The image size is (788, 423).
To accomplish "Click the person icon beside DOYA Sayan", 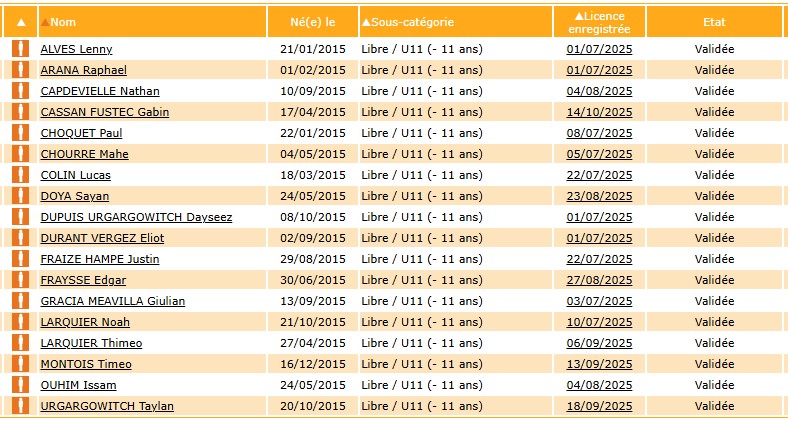I will click(20, 196).
